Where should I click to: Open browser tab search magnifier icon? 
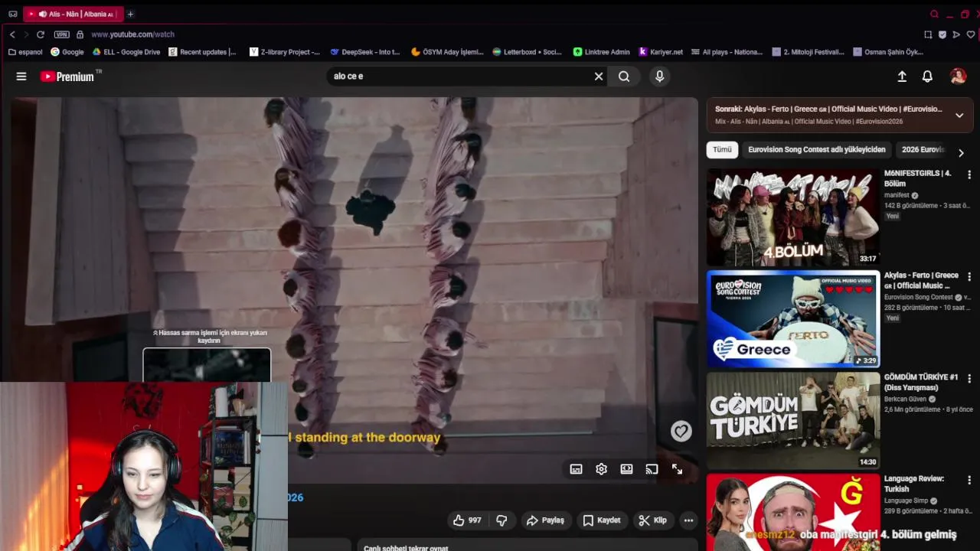point(934,14)
